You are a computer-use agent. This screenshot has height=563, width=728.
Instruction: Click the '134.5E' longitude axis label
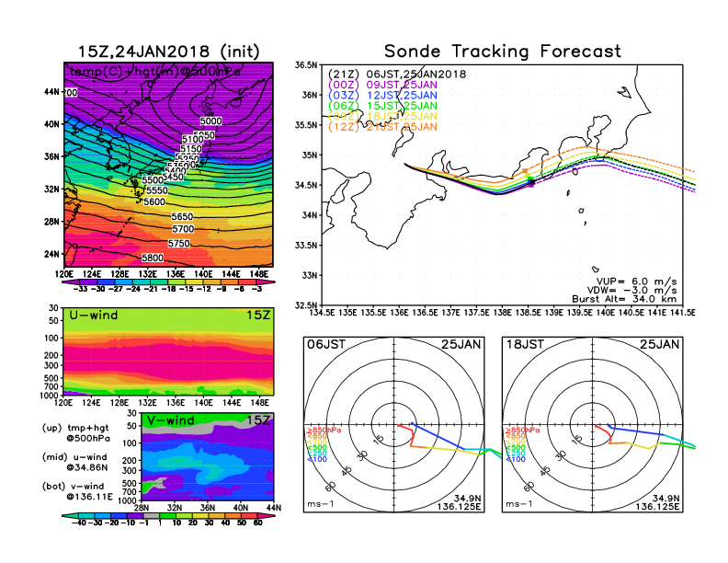point(322,313)
